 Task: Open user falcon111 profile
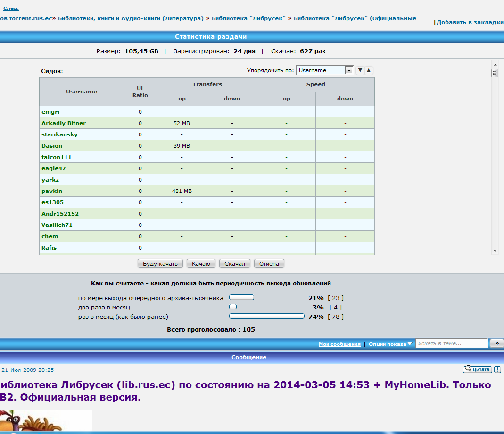coord(56,157)
